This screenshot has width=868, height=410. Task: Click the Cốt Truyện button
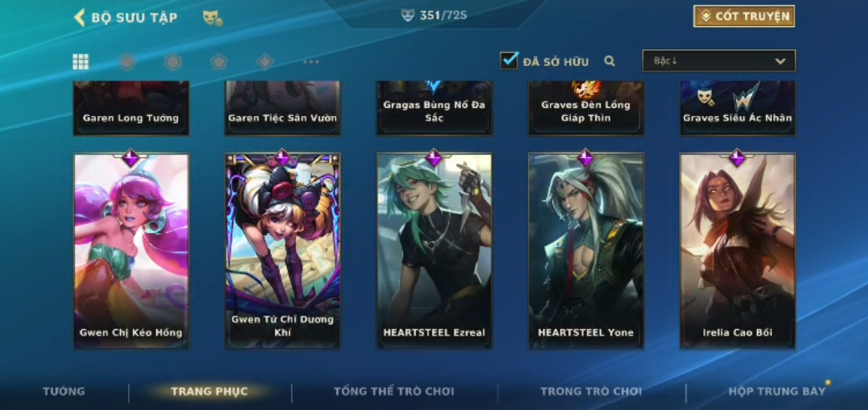pos(744,16)
